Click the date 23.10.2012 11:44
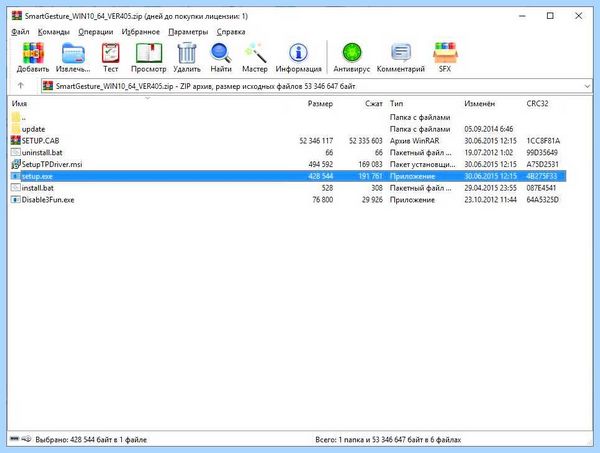Screen dimensions: 600x453 click(x=491, y=199)
